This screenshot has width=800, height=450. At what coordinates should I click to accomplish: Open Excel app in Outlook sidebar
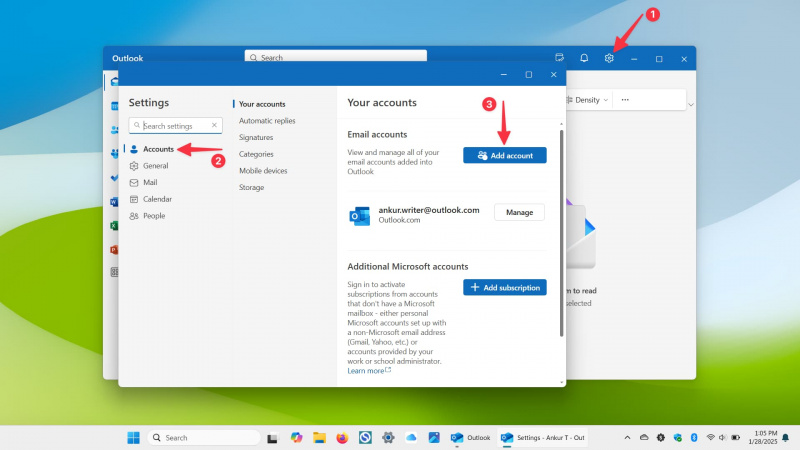point(114,226)
